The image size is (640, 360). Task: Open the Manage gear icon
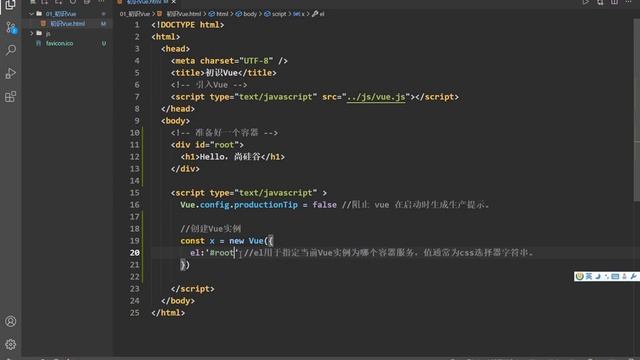[x=11, y=344]
